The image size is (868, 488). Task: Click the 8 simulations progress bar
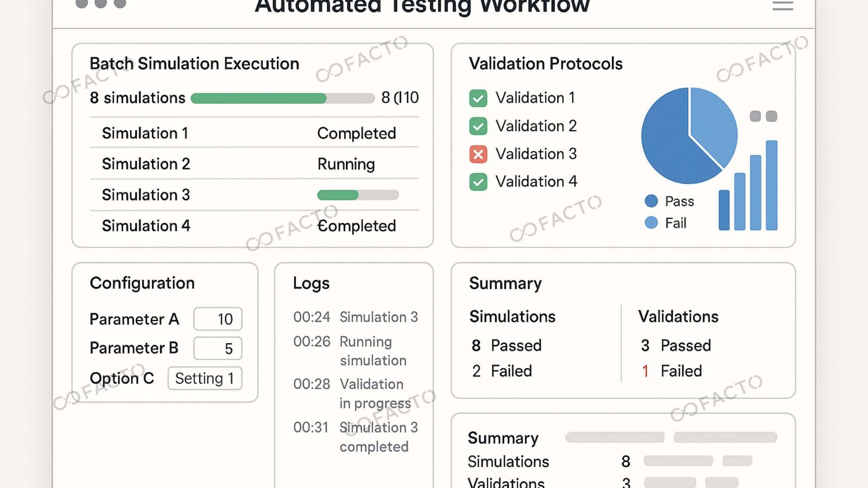(x=283, y=98)
